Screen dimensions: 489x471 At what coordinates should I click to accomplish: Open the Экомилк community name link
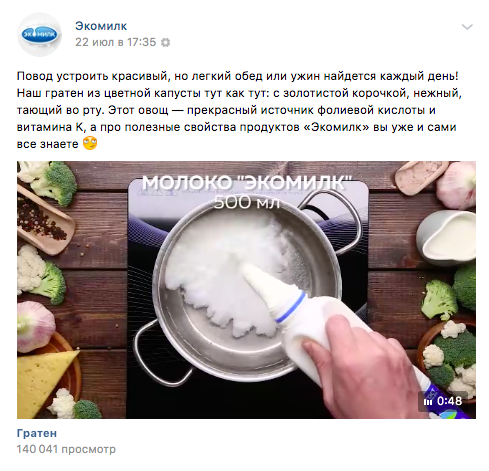pyautogui.click(x=101, y=26)
